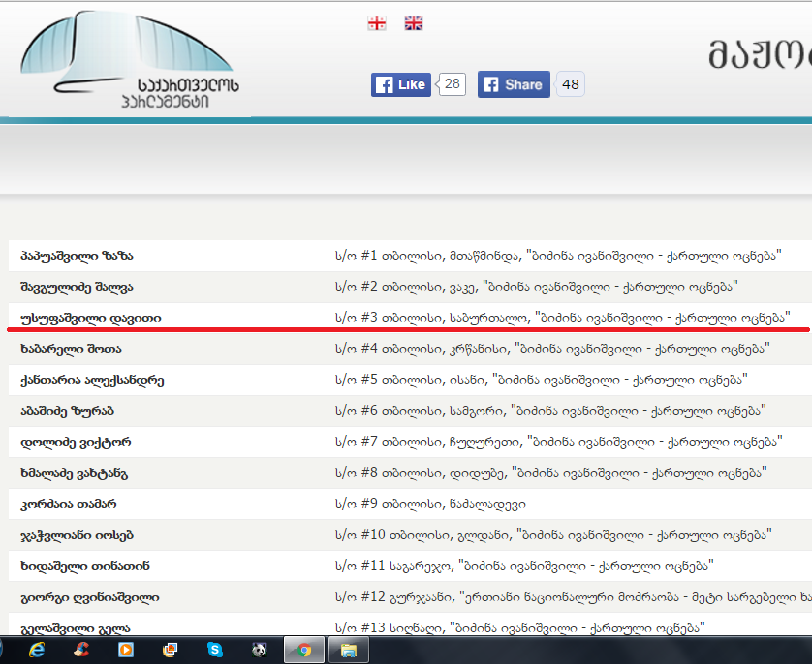
Task: Open File Explorer from the taskbar
Action: [x=349, y=650]
